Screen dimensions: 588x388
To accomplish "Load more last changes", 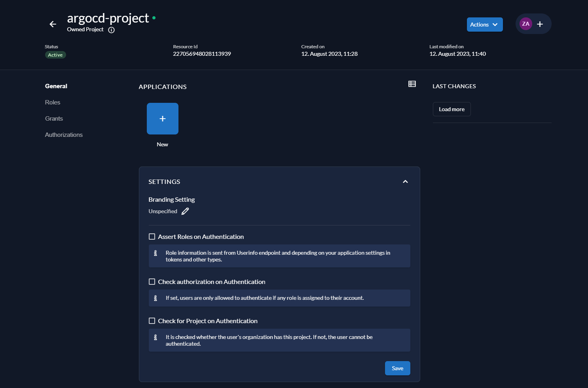I will [451, 109].
